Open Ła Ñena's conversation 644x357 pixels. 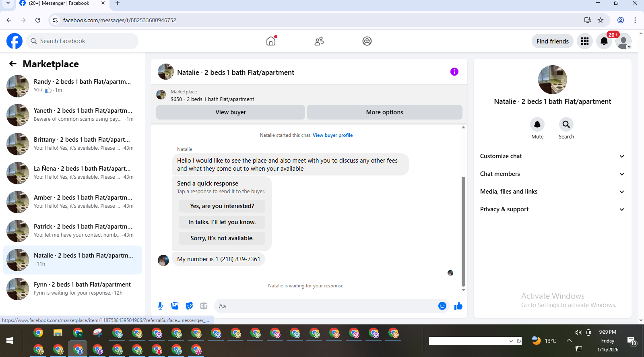(x=72, y=173)
